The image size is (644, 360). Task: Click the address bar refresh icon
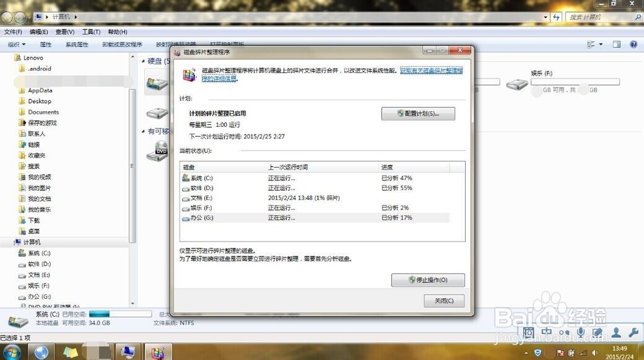click(556, 17)
